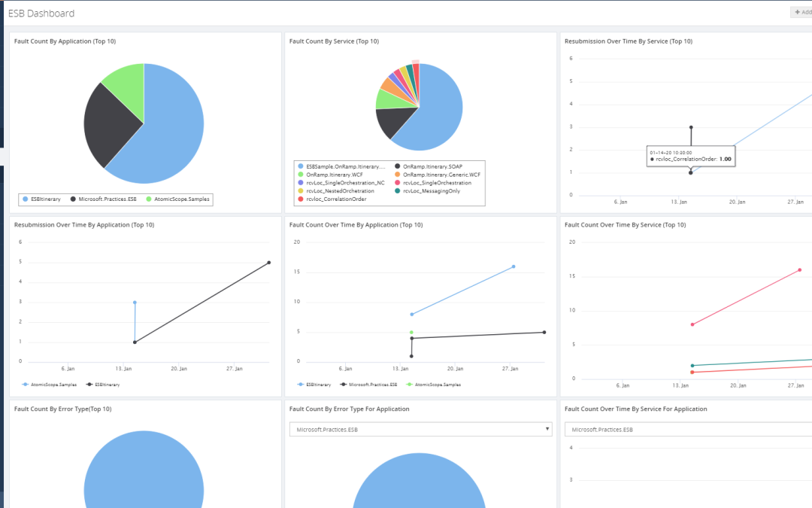Click the Add button at top right

point(801,12)
